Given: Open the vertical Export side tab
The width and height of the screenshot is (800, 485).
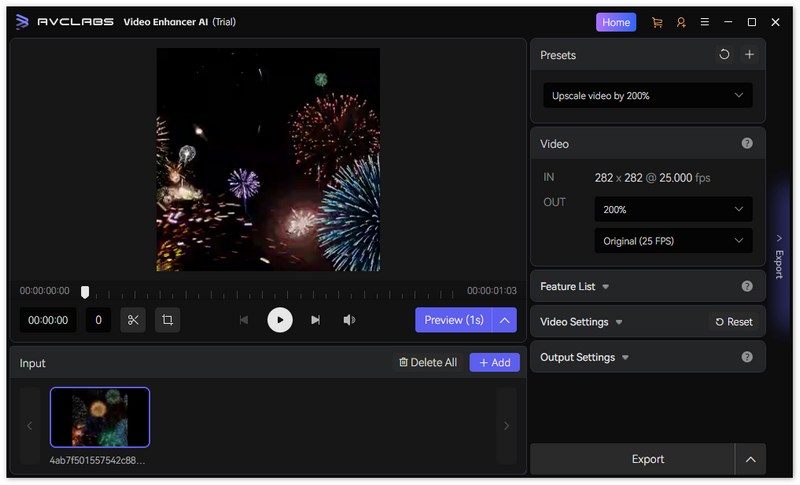Looking at the screenshot, I should [778, 257].
